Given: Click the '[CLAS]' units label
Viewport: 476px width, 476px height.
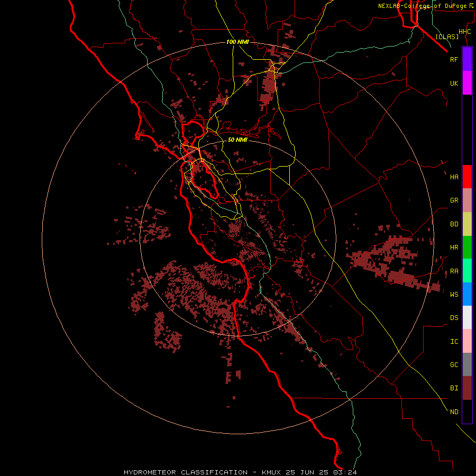Looking at the screenshot, I should [x=447, y=36].
